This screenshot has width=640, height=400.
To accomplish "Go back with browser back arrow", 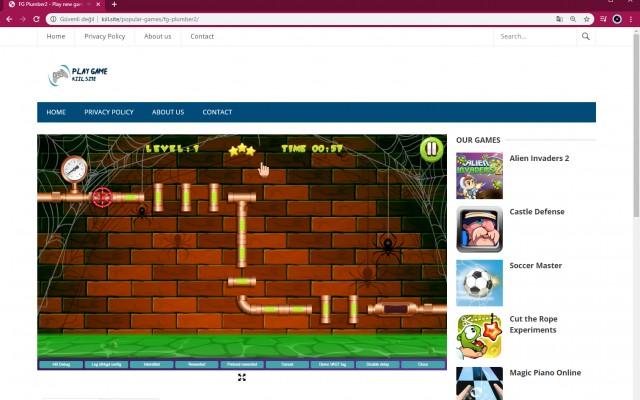I will pyautogui.click(x=9, y=19).
